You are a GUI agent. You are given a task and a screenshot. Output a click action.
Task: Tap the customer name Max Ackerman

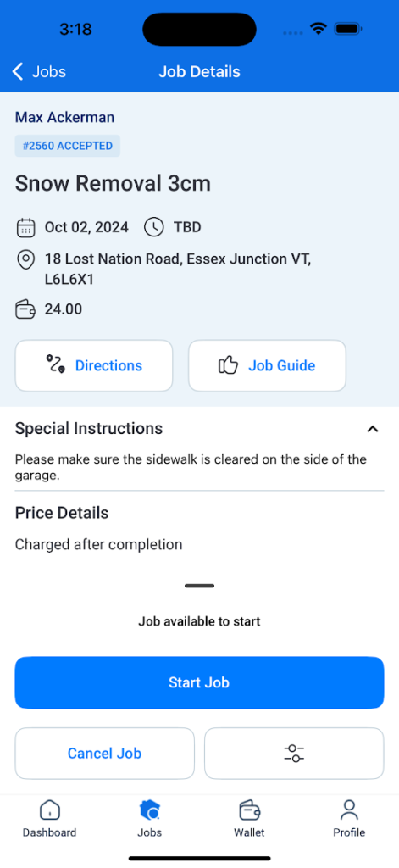pos(64,117)
